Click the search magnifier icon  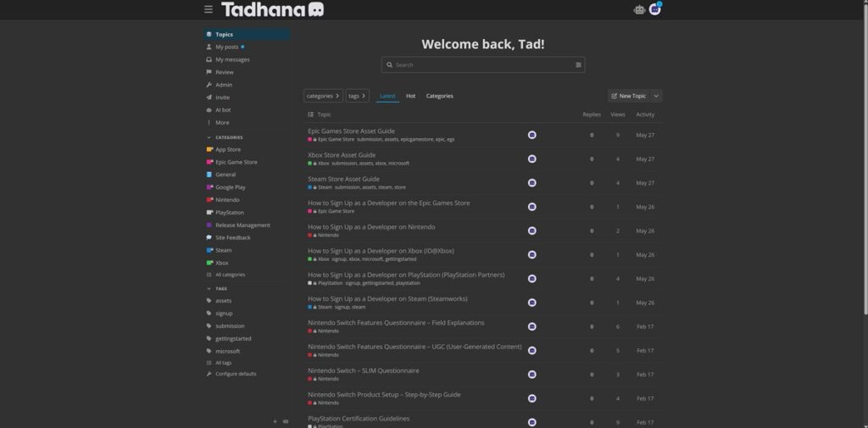(390, 64)
